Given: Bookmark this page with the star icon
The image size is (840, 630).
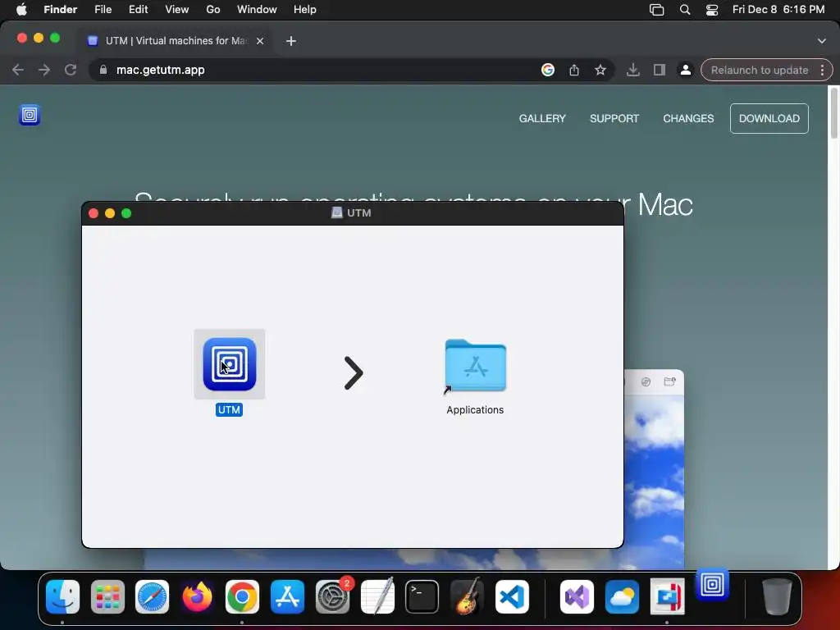Looking at the screenshot, I should (600, 71).
